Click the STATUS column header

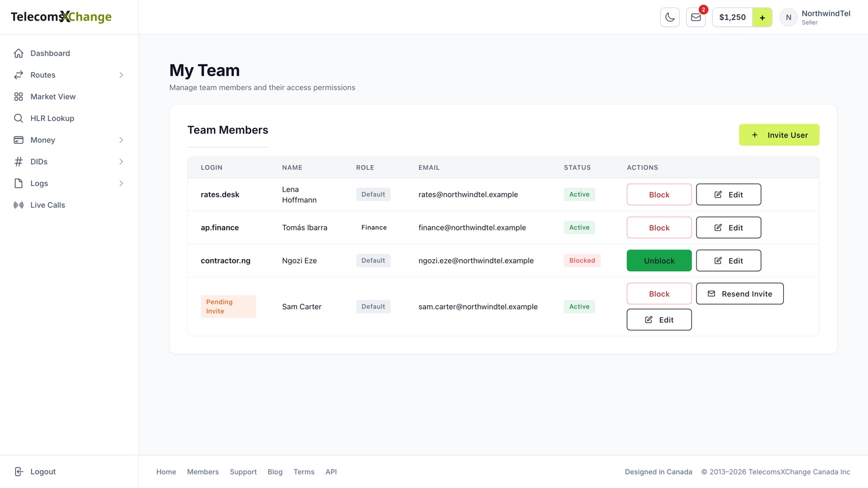pos(577,168)
